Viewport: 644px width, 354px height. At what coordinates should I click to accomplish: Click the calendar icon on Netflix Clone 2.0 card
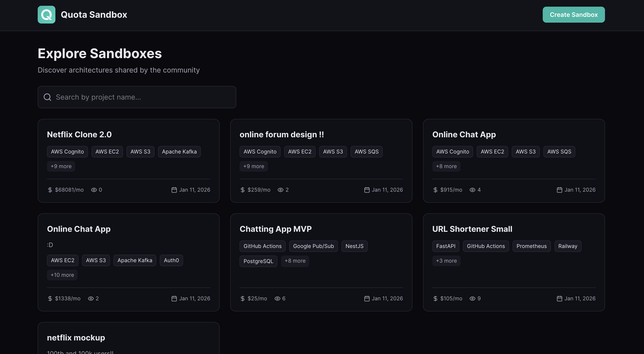coord(174,190)
